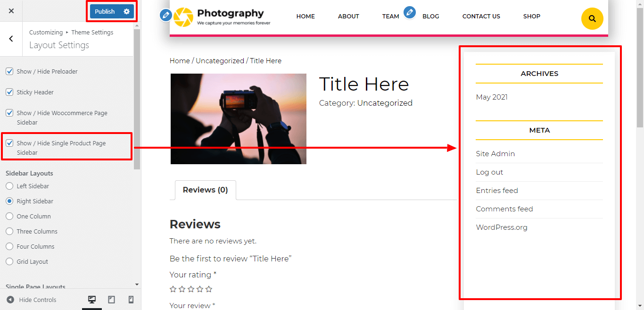Open the May 2021 archive link

click(x=492, y=97)
